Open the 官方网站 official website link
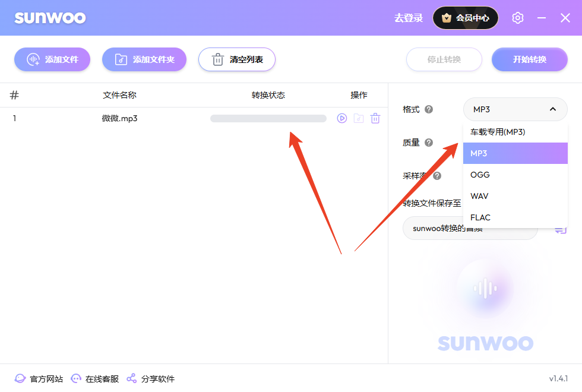The width and height of the screenshot is (582, 392). point(38,378)
